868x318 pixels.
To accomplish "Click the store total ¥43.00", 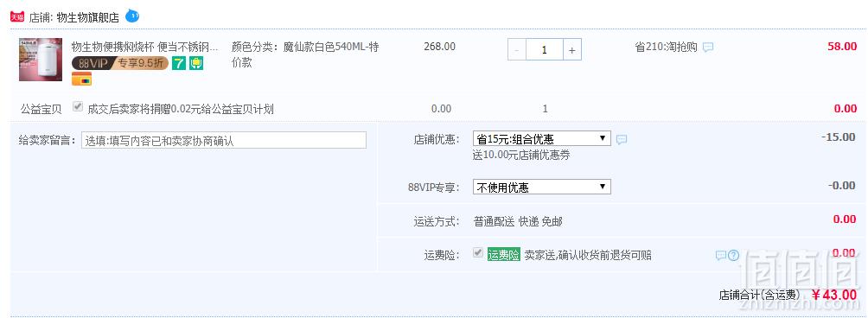I will coord(834,295).
